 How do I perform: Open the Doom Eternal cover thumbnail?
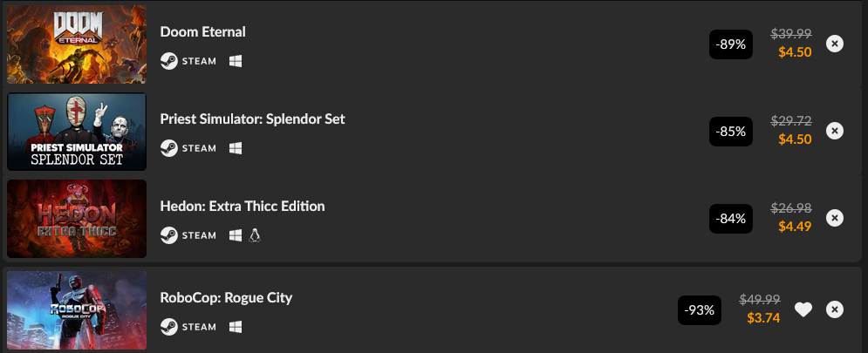(77, 44)
